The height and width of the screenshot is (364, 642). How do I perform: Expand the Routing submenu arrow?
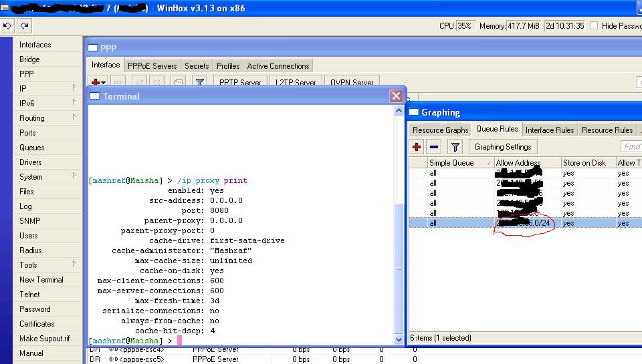(74, 118)
